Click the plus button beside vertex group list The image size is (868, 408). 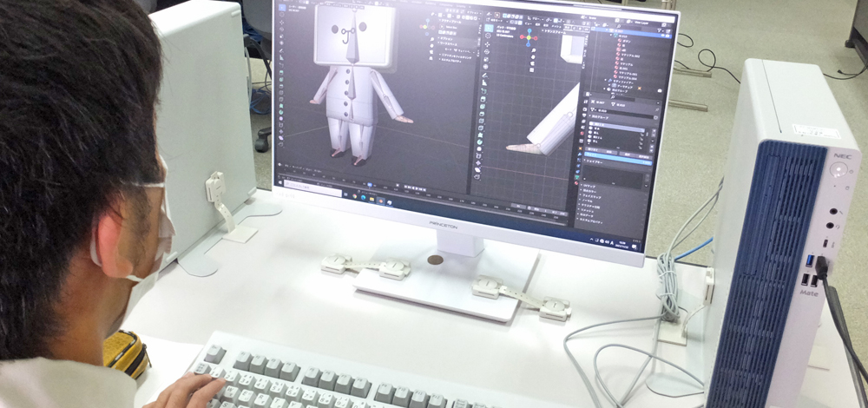(654, 130)
